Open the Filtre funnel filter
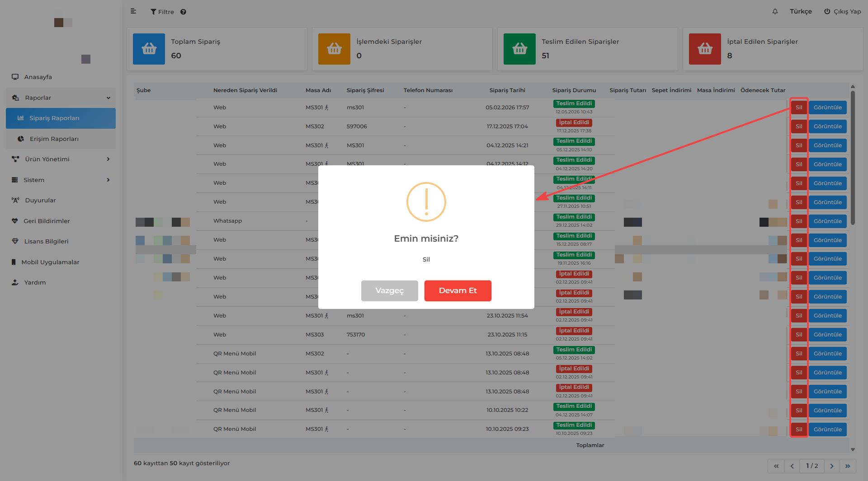The height and width of the screenshot is (481, 868). (x=162, y=12)
